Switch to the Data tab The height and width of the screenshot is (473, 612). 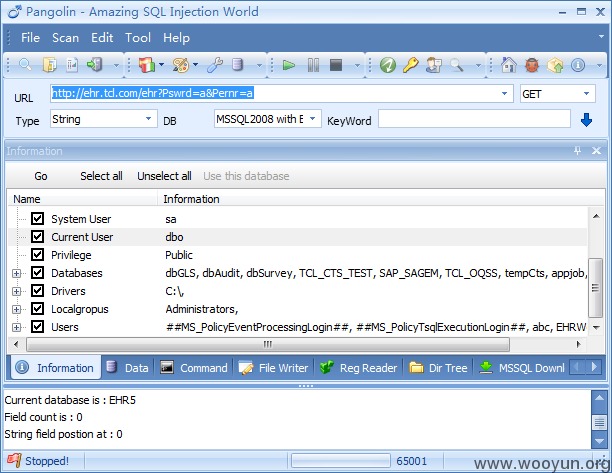tap(128, 368)
